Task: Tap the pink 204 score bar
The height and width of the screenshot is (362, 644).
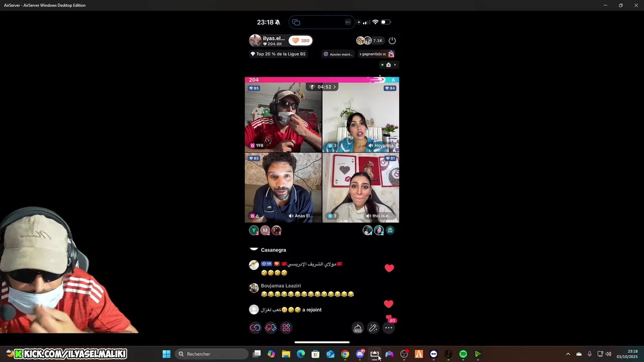Action: (314, 79)
